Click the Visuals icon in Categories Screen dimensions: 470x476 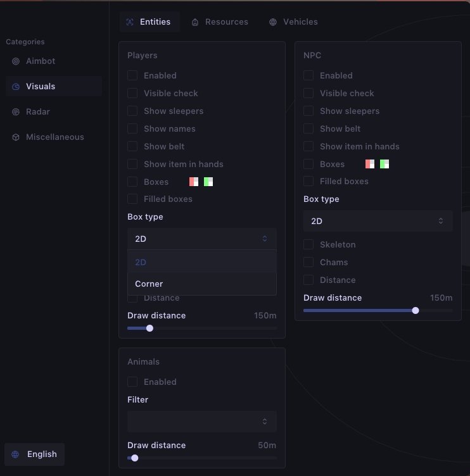click(x=16, y=87)
